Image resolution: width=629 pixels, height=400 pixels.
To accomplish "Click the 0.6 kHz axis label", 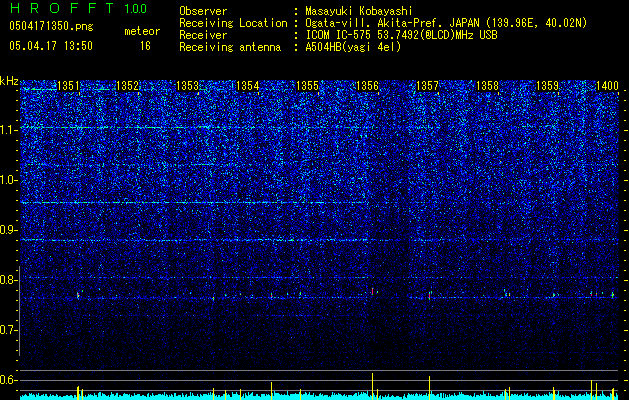I will click(x=9, y=380).
